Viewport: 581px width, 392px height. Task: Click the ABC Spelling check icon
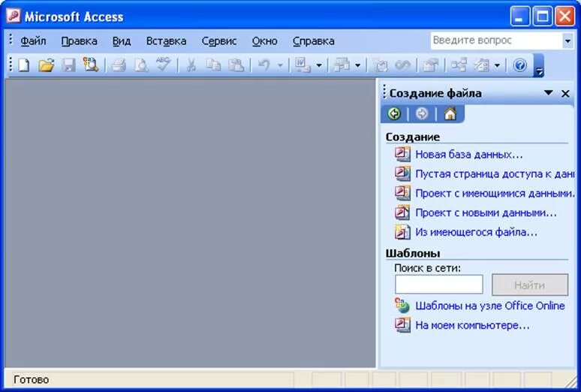(163, 65)
